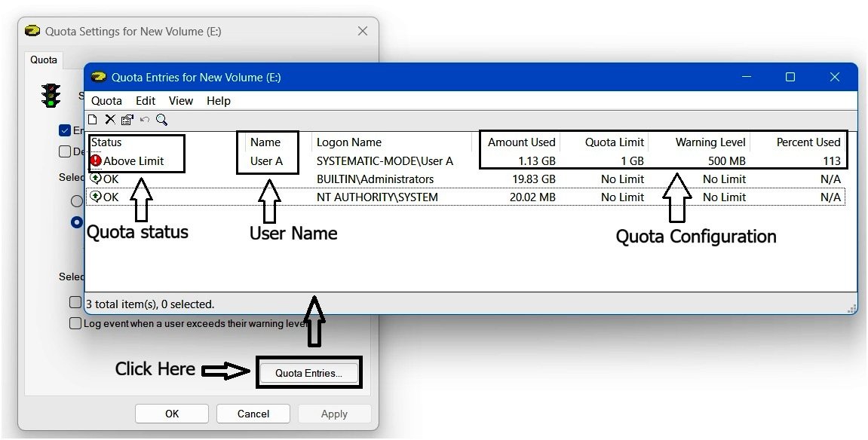Open the Properties toolbar icon
This screenshot has width=868, height=440.
(127, 119)
